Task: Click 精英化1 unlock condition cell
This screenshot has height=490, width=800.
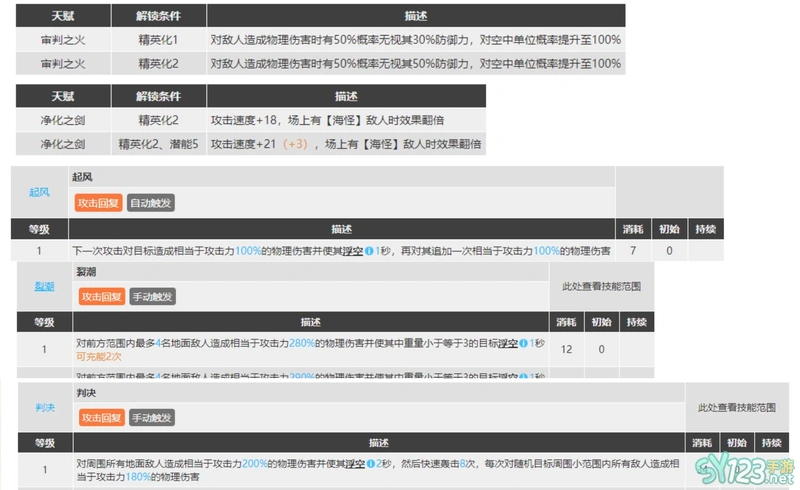Action: (x=158, y=40)
